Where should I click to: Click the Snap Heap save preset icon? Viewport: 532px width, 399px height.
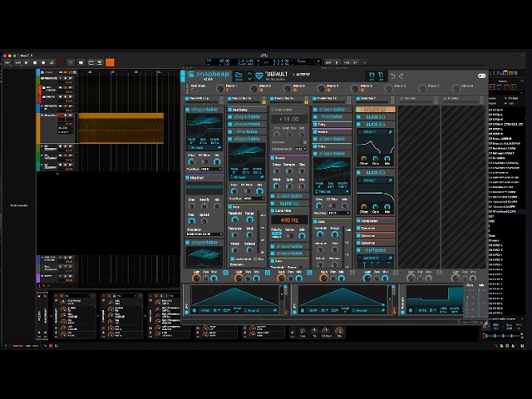pos(372,75)
